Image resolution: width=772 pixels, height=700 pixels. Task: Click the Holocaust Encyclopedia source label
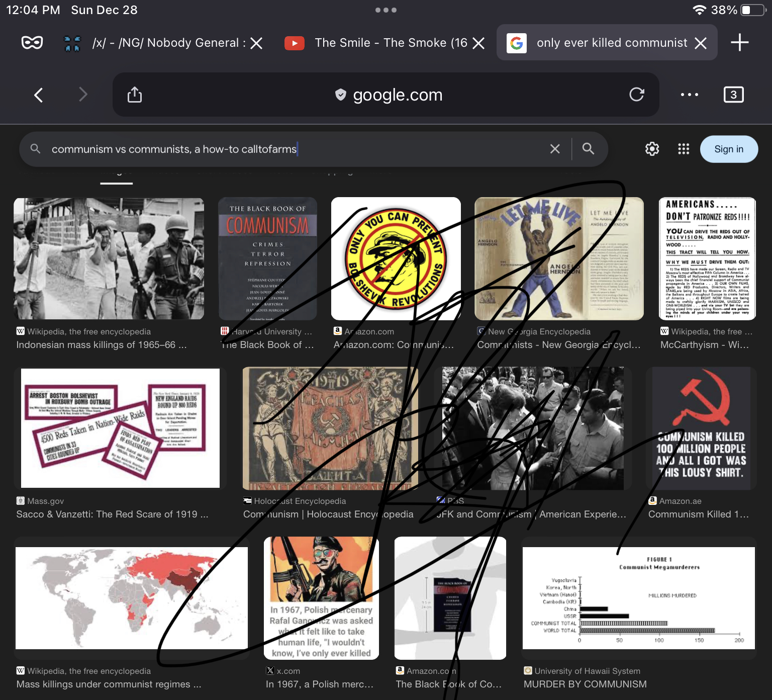(x=300, y=501)
